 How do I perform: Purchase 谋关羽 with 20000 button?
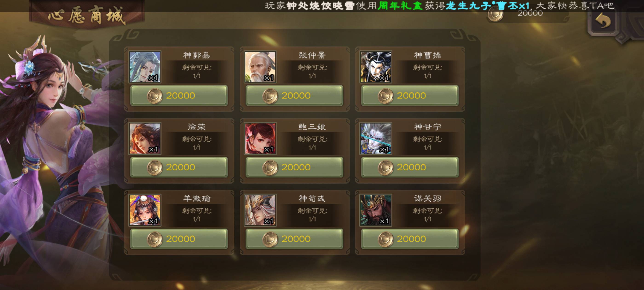(x=410, y=239)
